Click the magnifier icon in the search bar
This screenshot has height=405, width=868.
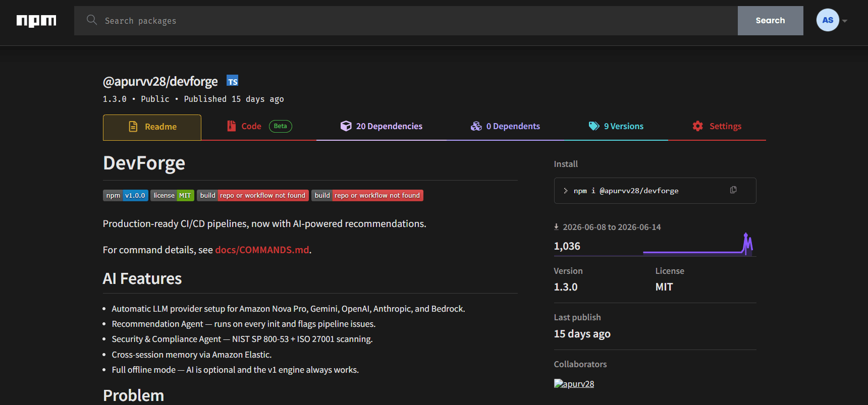[91, 20]
